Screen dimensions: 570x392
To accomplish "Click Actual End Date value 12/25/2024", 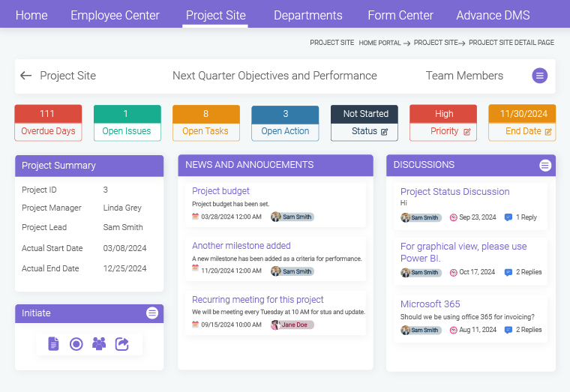I will (124, 268).
